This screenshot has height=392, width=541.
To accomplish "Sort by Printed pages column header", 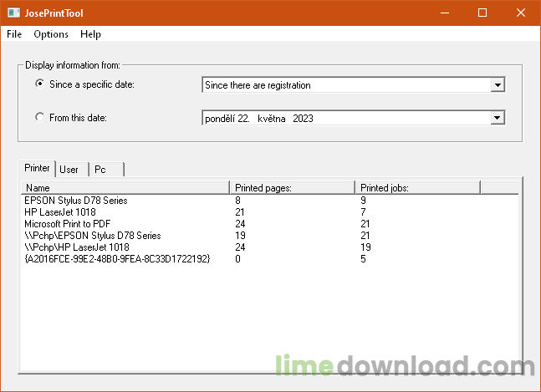I will tap(292, 188).
